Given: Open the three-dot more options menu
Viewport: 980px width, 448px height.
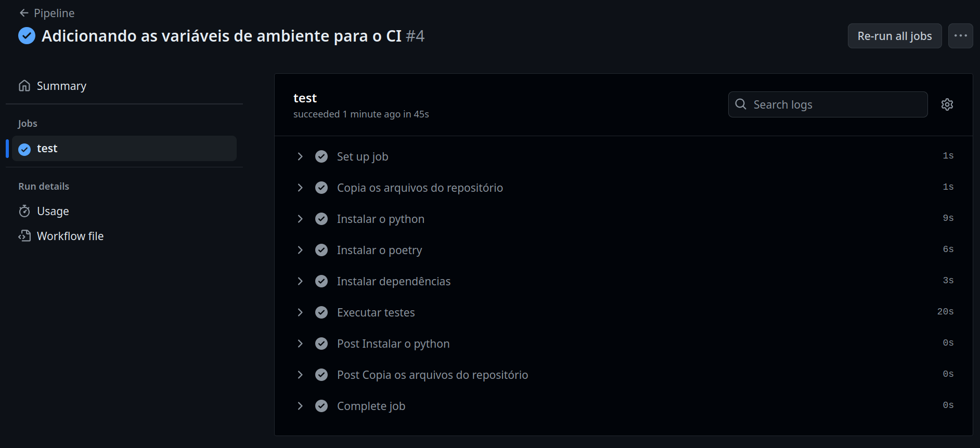Looking at the screenshot, I should [960, 36].
